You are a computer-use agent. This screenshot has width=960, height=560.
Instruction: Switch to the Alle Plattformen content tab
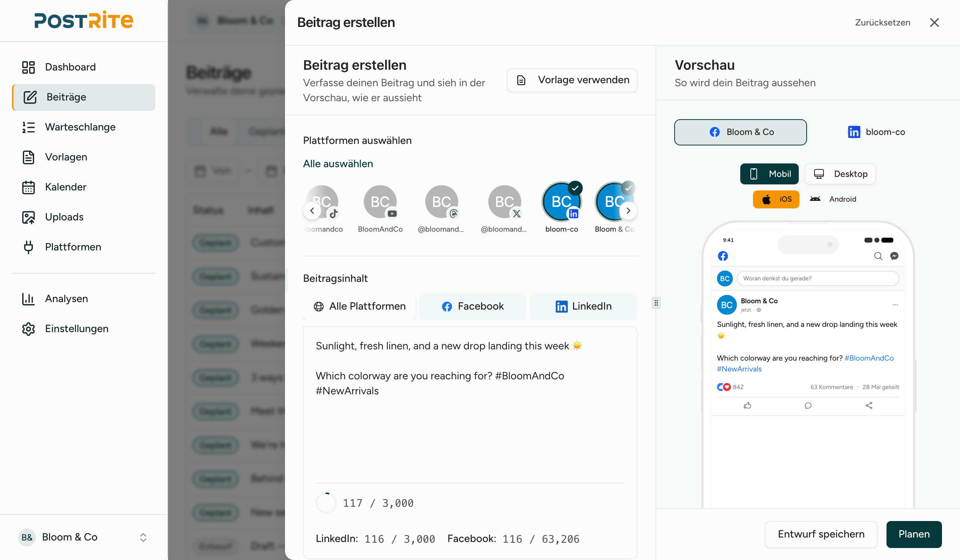tap(360, 307)
